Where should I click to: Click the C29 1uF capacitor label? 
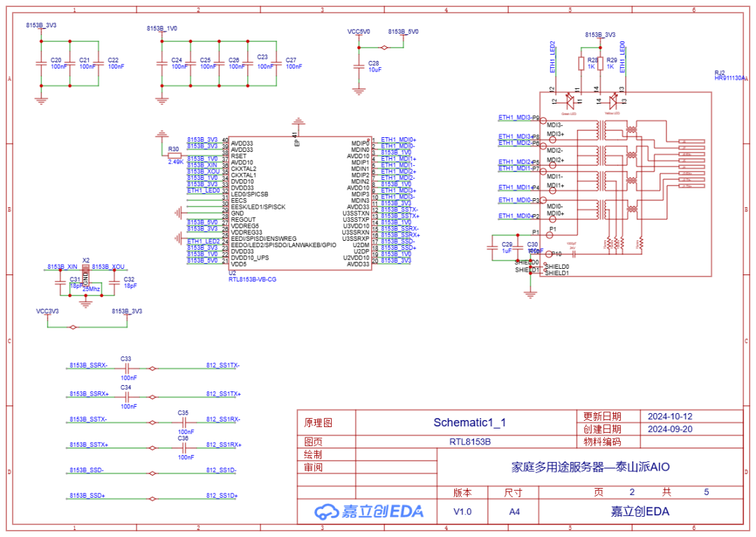point(507,248)
